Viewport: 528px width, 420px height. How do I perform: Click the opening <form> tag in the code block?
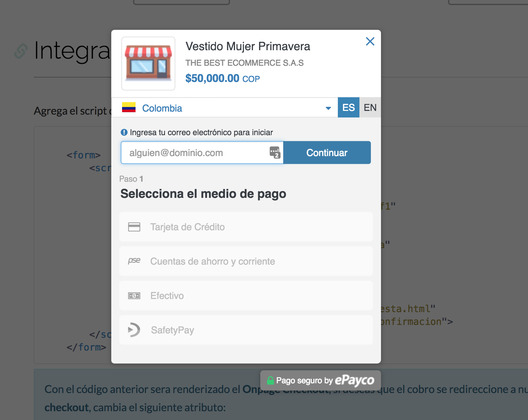[84, 155]
